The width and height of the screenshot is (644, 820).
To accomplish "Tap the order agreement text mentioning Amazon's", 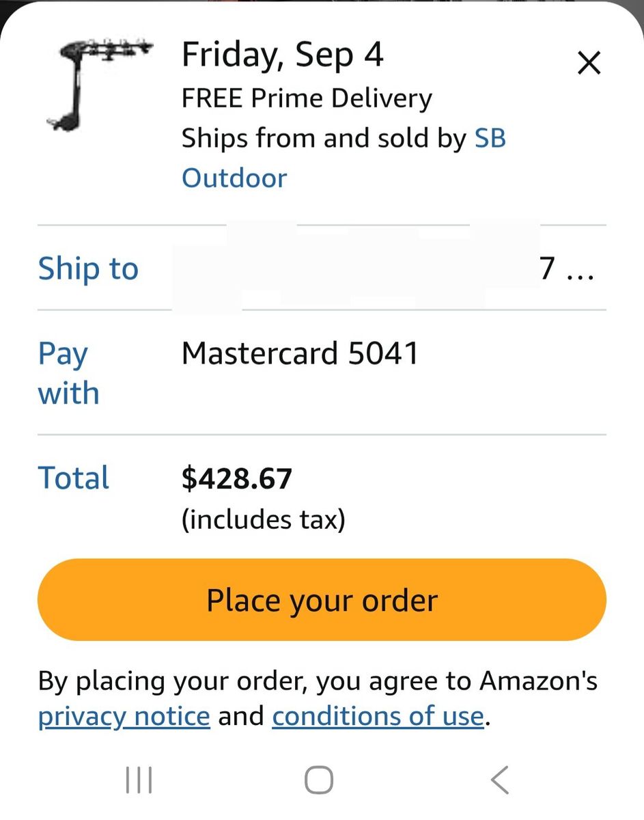I will pos(318,681).
